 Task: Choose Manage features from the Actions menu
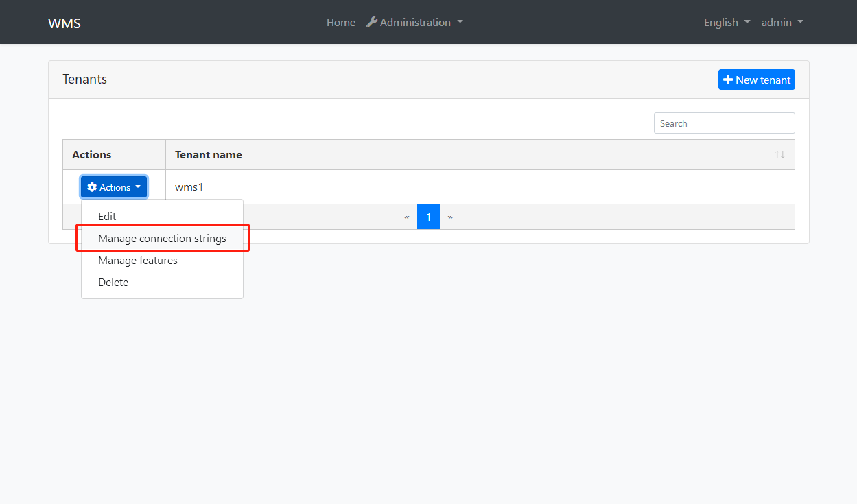[x=138, y=260]
